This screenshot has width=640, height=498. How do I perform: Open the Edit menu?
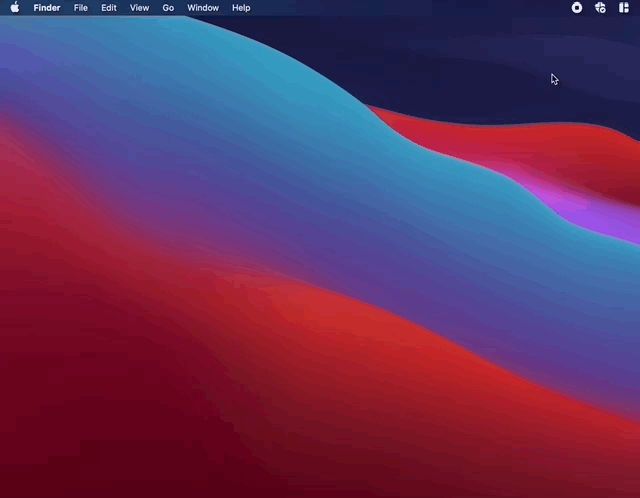click(109, 8)
